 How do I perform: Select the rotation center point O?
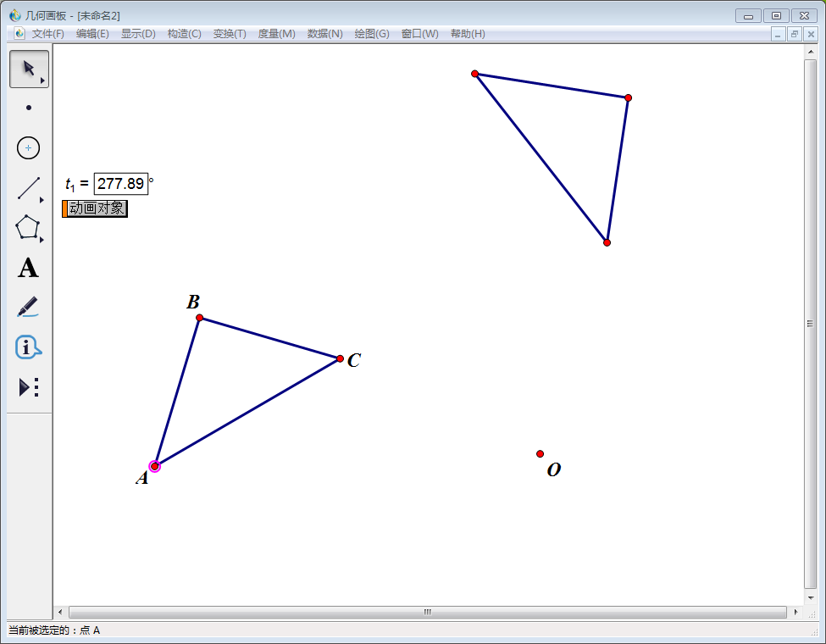[x=540, y=453]
